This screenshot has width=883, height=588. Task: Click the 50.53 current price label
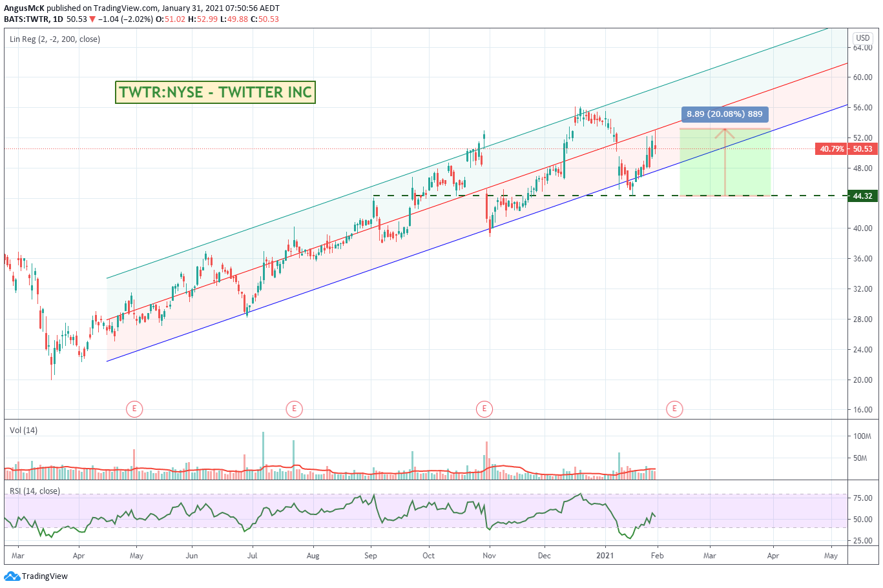point(862,148)
